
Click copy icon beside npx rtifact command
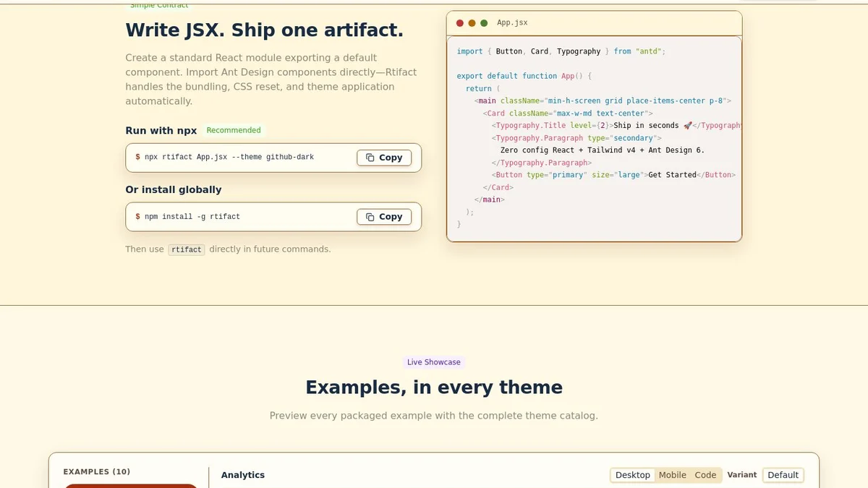pos(370,158)
